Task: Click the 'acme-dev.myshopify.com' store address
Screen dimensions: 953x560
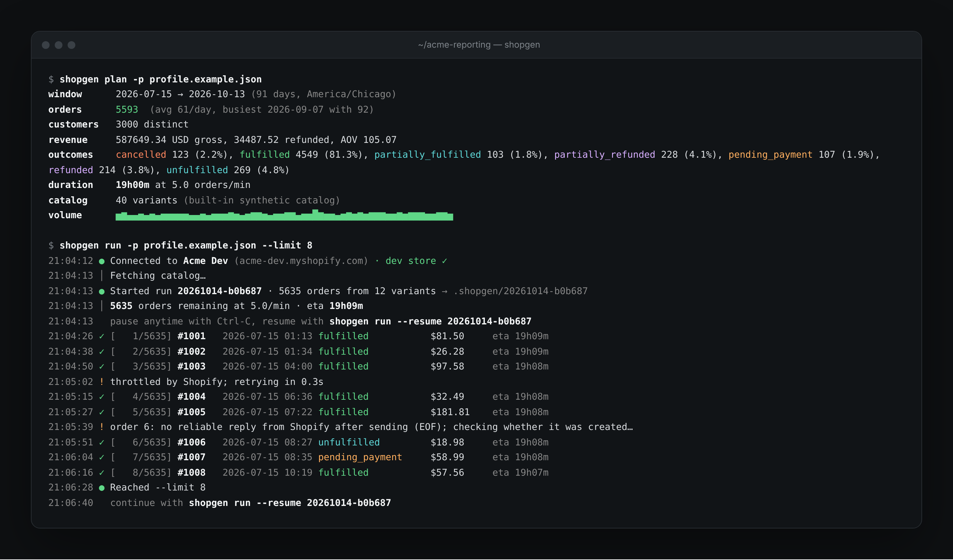Action: click(301, 260)
